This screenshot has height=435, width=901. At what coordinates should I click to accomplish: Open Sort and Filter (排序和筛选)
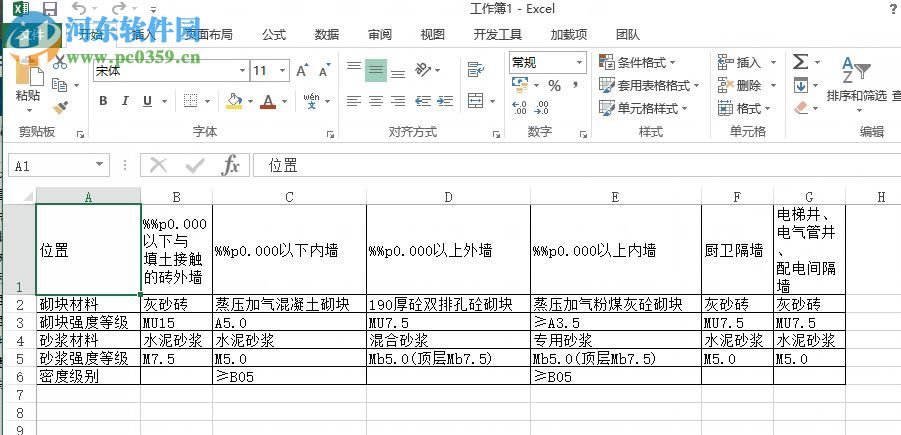[x=857, y=83]
